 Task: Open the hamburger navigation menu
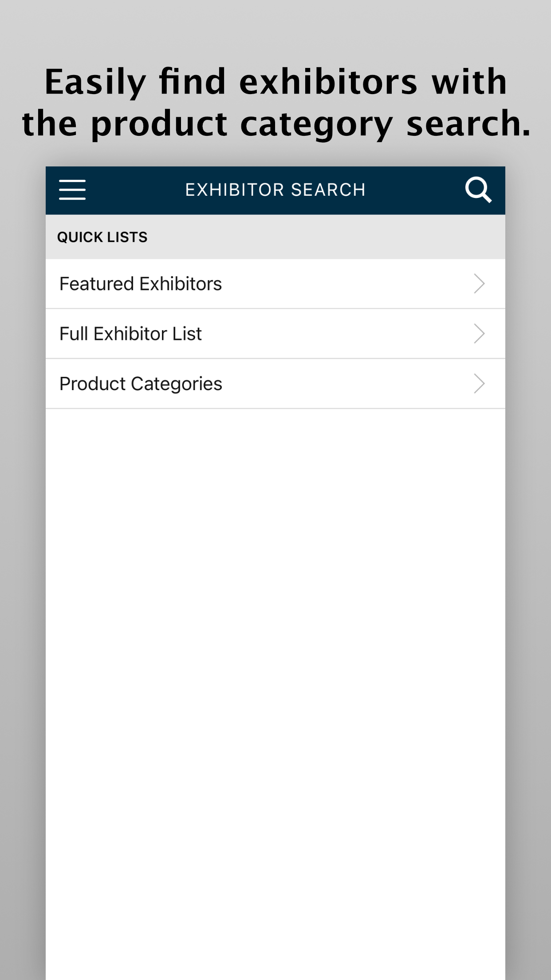[x=72, y=190]
